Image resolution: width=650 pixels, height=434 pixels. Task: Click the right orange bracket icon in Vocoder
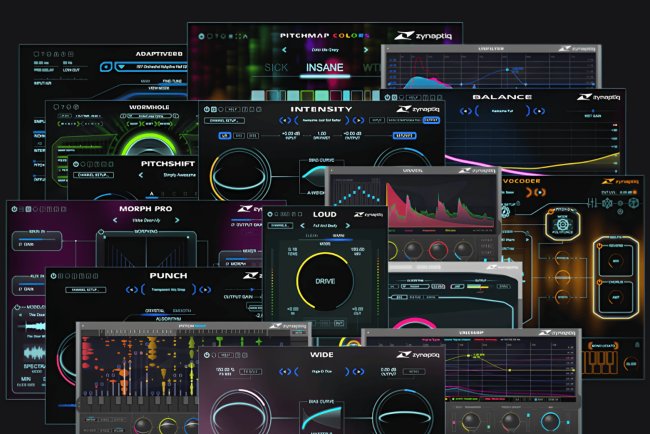click(x=540, y=192)
